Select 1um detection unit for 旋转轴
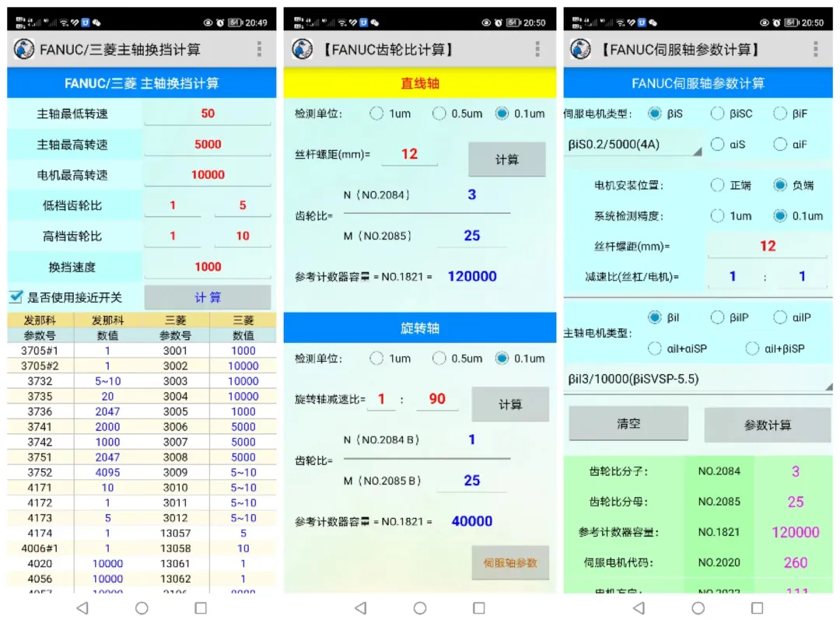Image resolution: width=840 pixels, height=630 pixels. point(376,359)
